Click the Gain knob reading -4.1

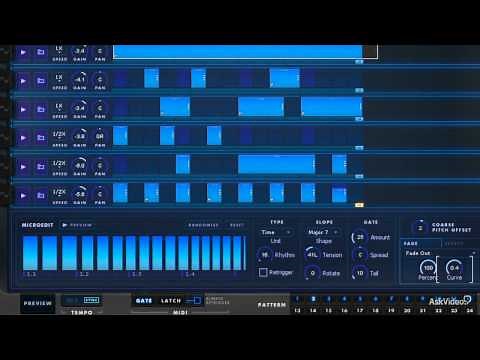[80, 79]
